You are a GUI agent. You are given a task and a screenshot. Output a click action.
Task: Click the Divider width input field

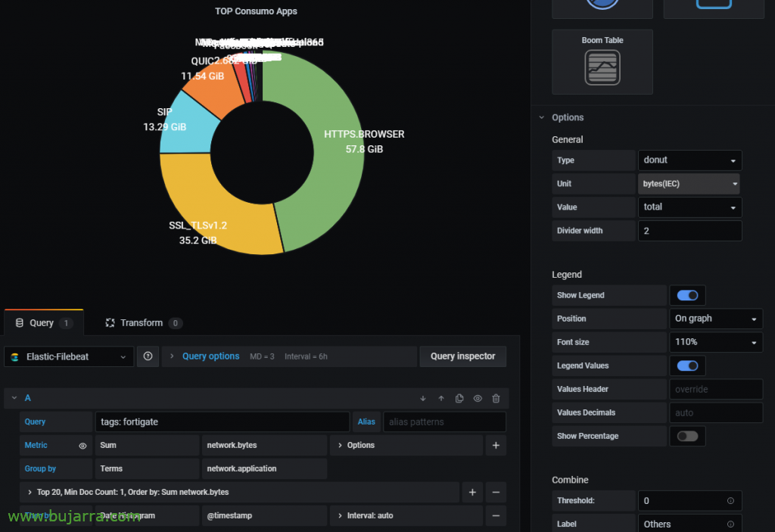(689, 230)
